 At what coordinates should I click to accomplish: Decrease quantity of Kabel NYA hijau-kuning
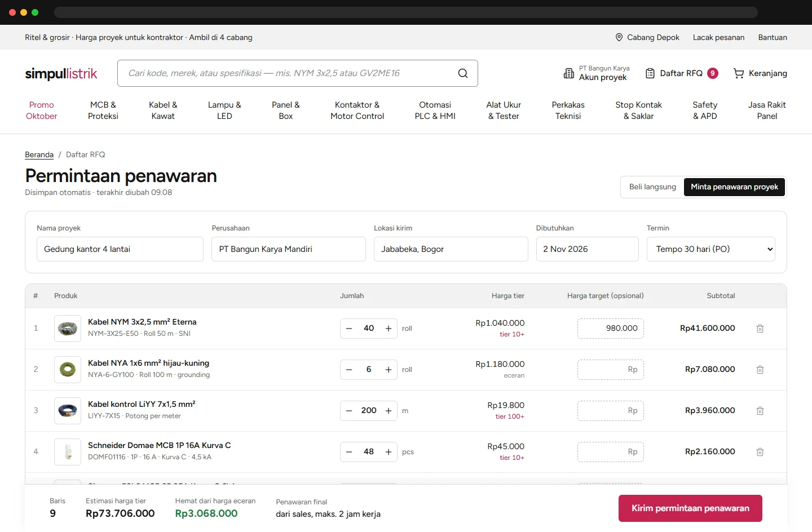point(349,370)
